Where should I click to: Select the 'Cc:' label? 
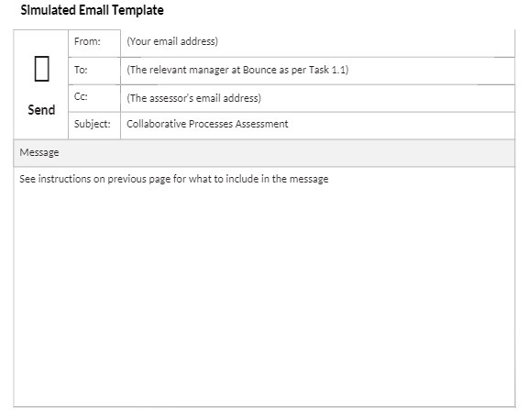[x=81, y=96]
